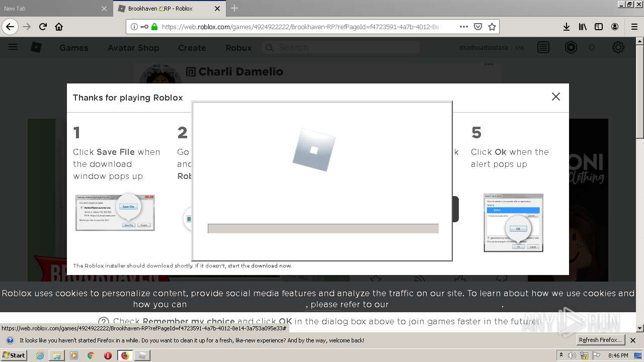
Task: Open page actions three-dot menu
Action: click(x=463, y=27)
